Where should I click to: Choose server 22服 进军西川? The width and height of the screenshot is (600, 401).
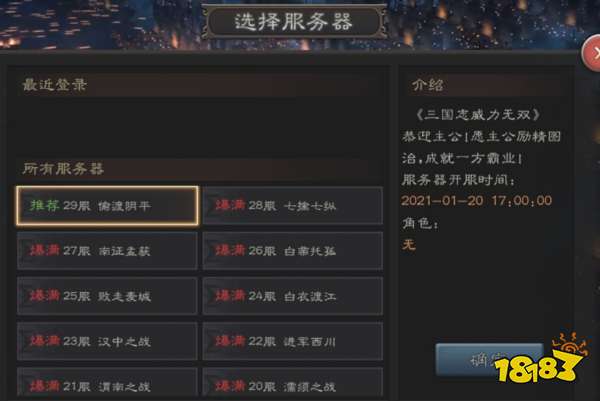point(293,341)
